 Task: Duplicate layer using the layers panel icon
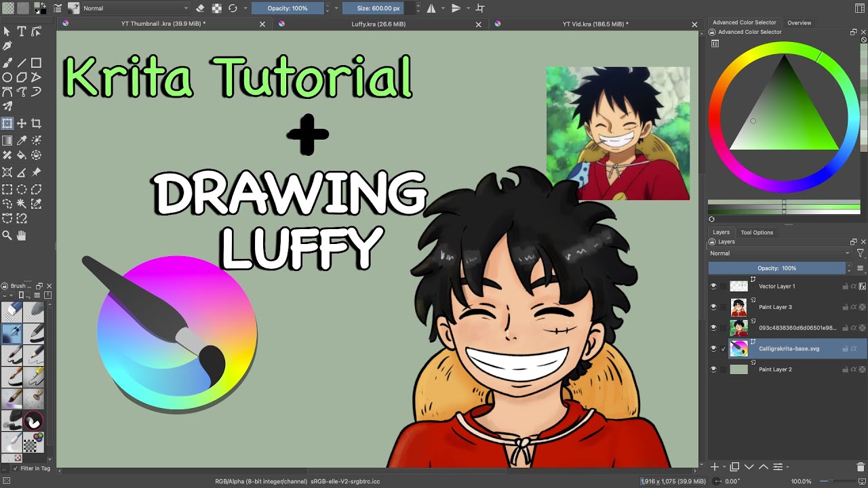click(734, 467)
